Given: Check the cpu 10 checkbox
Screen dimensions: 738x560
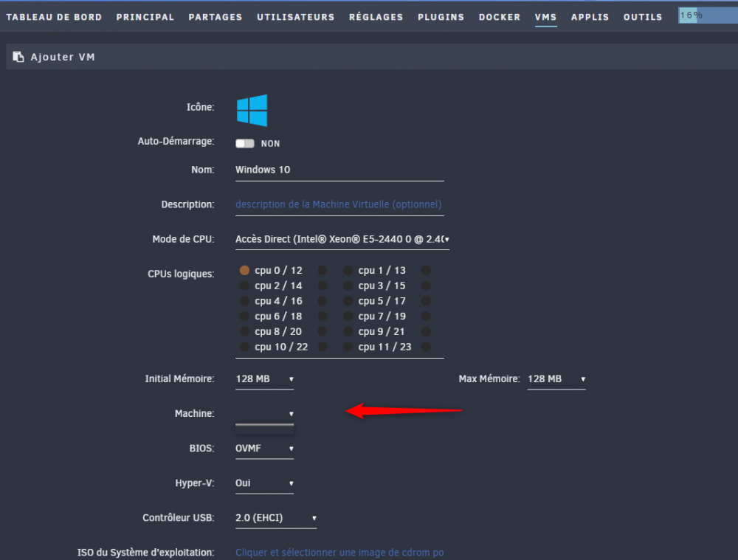Looking at the screenshot, I should click(x=244, y=347).
